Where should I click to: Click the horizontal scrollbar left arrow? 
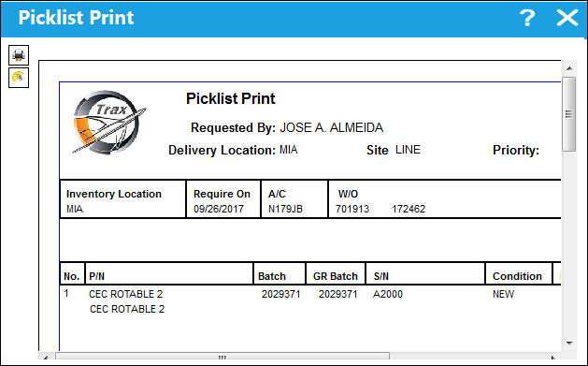click(x=46, y=357)
